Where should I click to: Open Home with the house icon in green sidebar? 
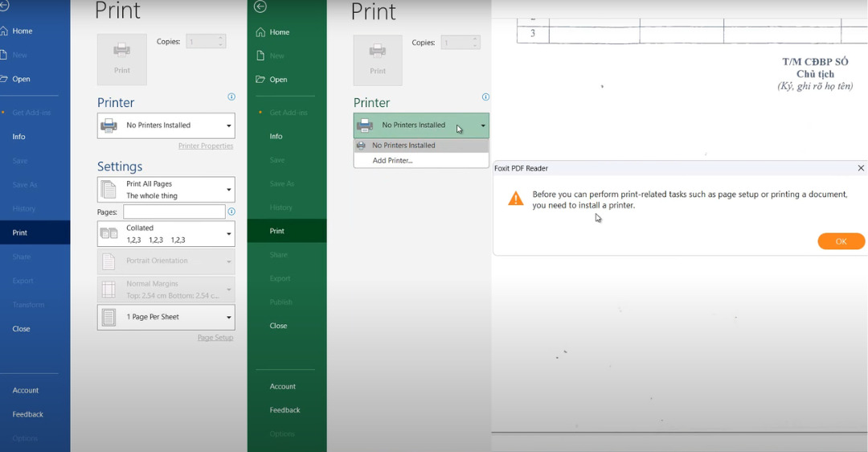pyautogui.click(x=260, y=32)
